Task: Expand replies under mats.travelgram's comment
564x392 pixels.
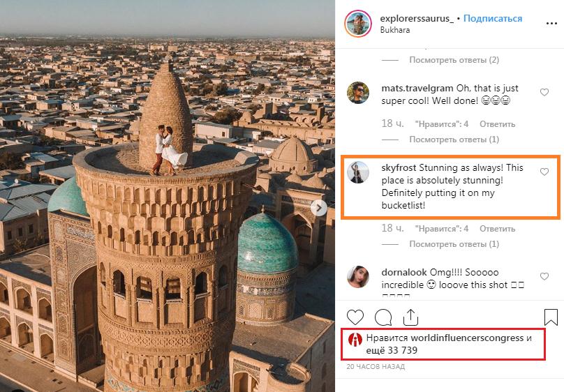Action: coord(454,140)
